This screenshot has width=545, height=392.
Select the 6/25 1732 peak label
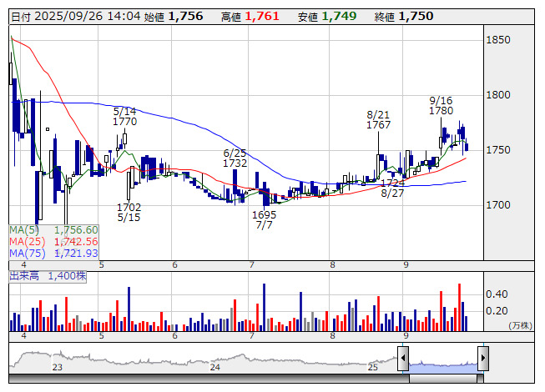click(235, 158)
